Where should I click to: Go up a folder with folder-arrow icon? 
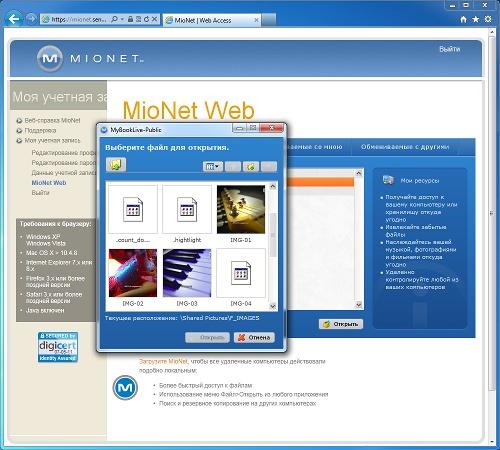[x=116, y=164]
